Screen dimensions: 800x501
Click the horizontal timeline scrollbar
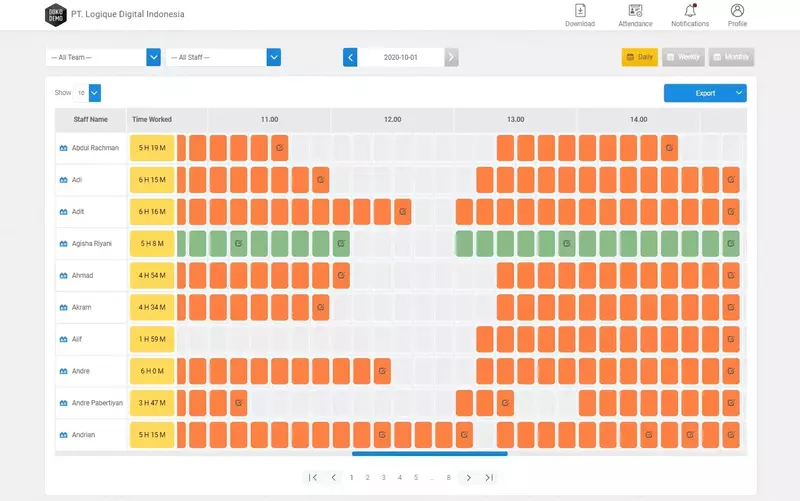tap(430, 454)
